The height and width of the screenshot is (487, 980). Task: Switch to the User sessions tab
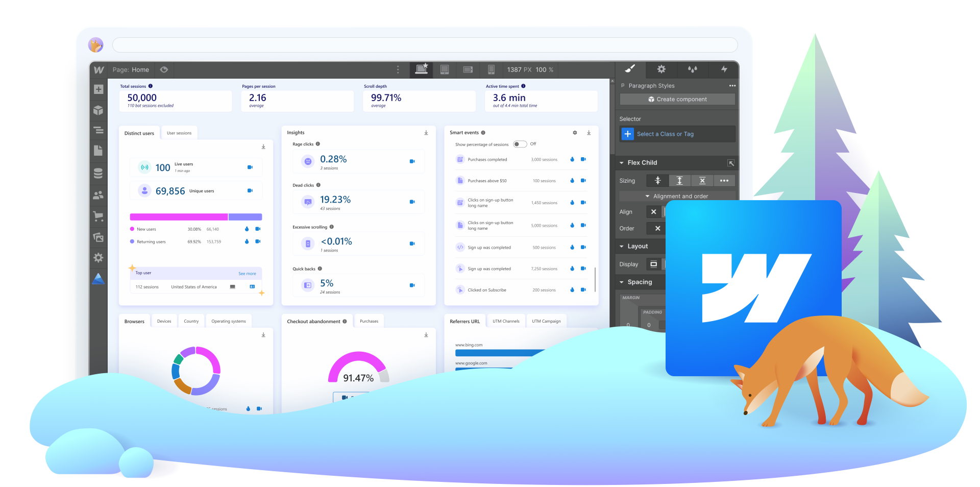pos(179,132)
